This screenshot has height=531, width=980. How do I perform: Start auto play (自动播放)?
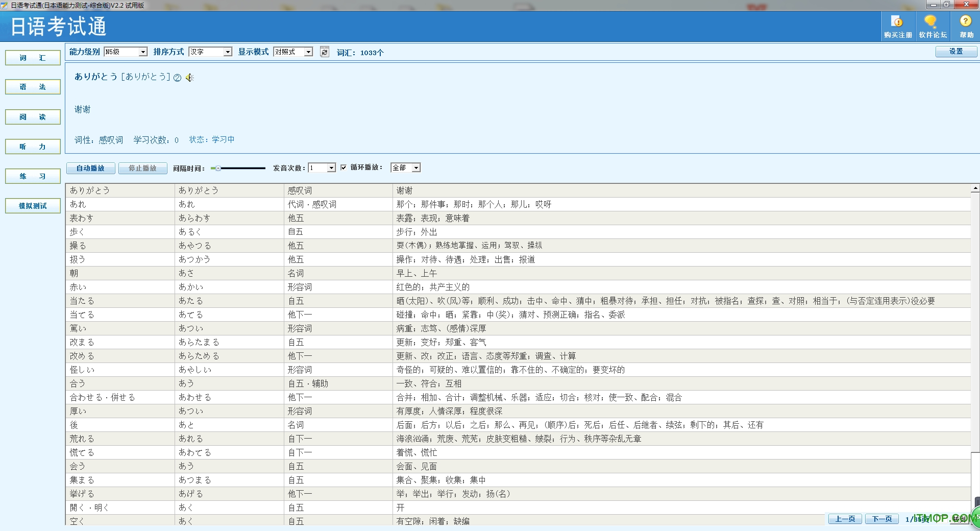(x=91, y=168)
